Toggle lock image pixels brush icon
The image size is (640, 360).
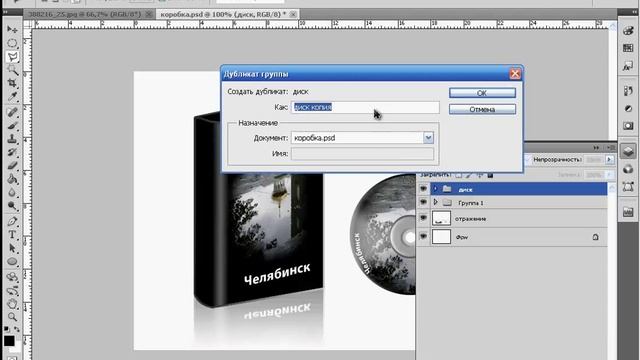(x=469, y=175)
